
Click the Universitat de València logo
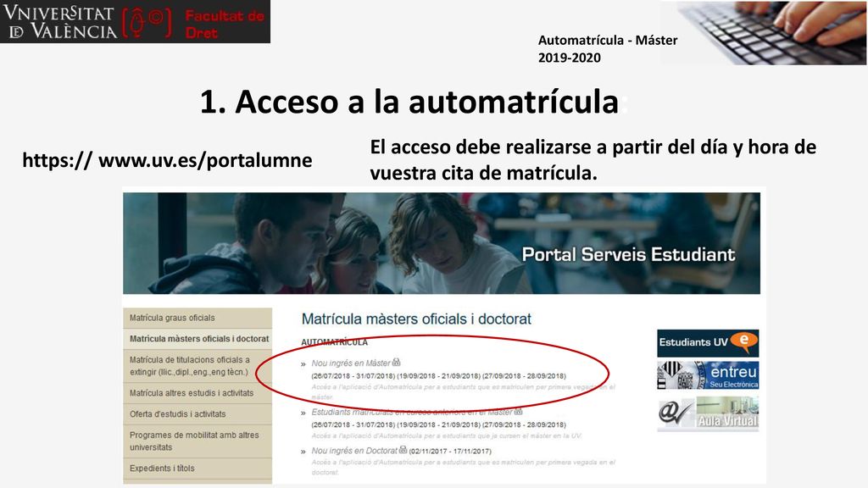click(60, 22)
